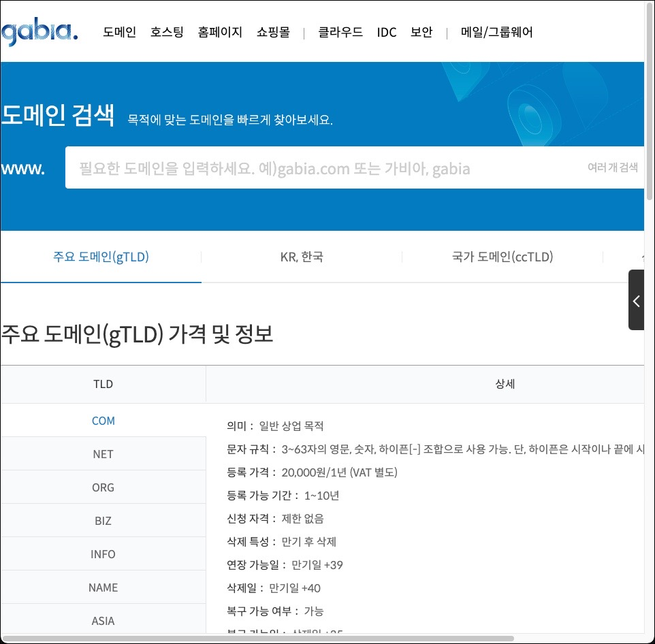Click the TLD column header
The image size is (655, 644).
[103, 384]
